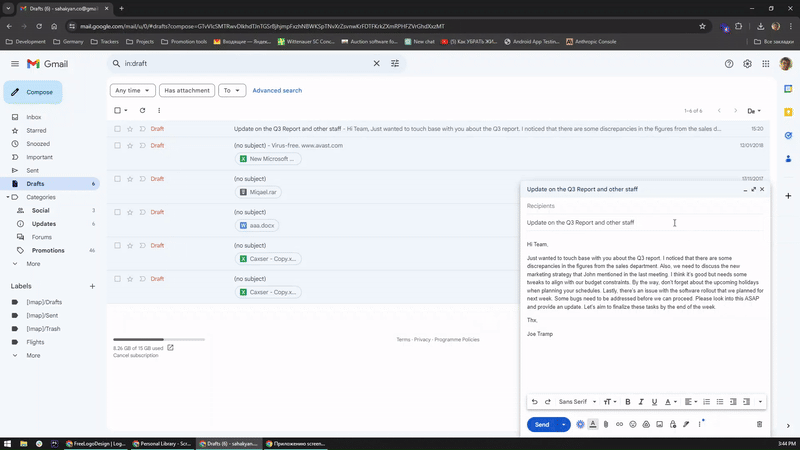
Task: Open the select-all options arrow
Action: [126, 110]
